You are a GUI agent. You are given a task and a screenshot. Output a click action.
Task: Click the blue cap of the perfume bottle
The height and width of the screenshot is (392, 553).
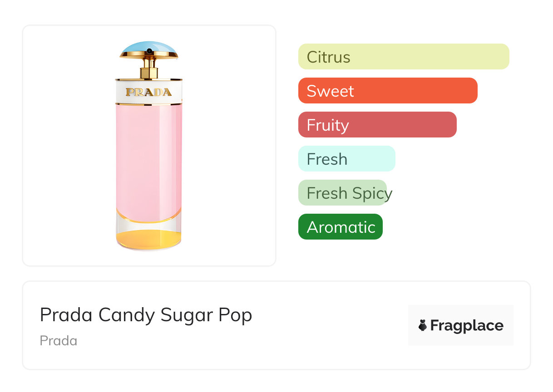click(x=149, y=47)
